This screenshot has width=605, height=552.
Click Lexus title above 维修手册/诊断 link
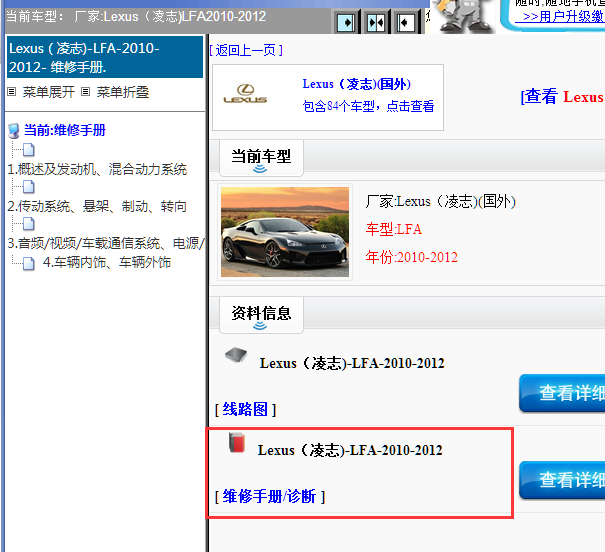pos(350,450)
